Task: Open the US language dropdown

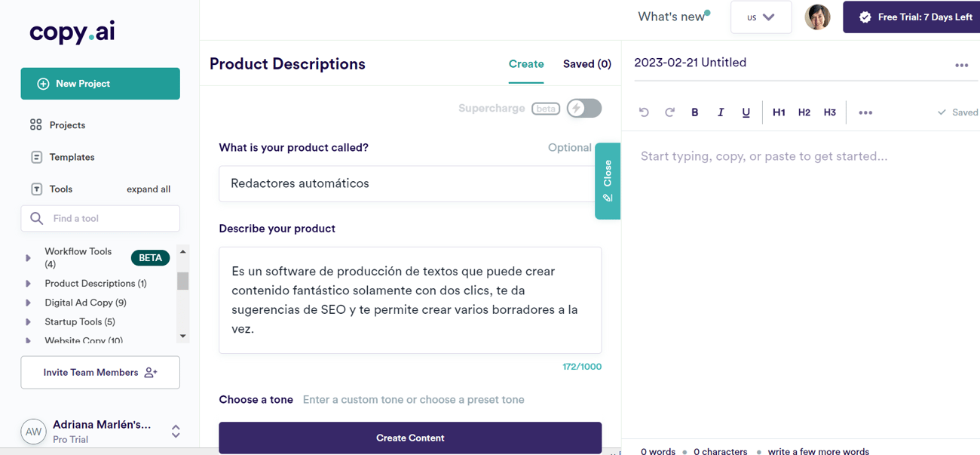Action: [761, 17]
